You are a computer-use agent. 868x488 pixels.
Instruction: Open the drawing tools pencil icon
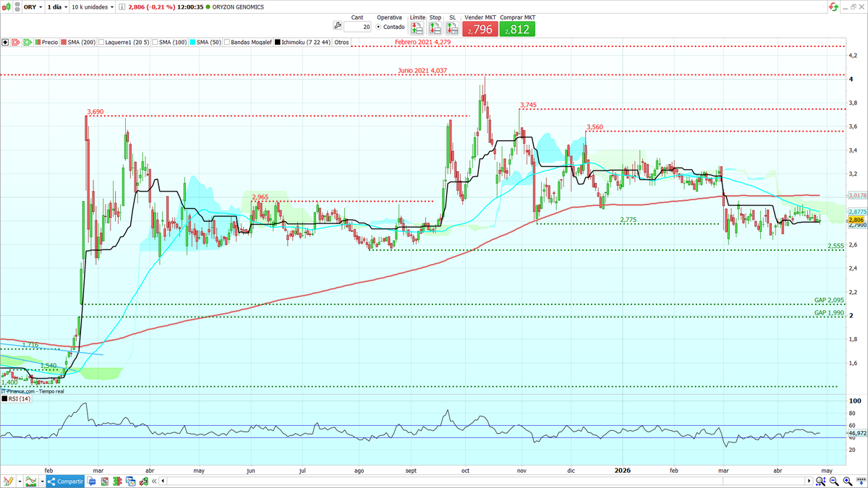pos(8,481)
